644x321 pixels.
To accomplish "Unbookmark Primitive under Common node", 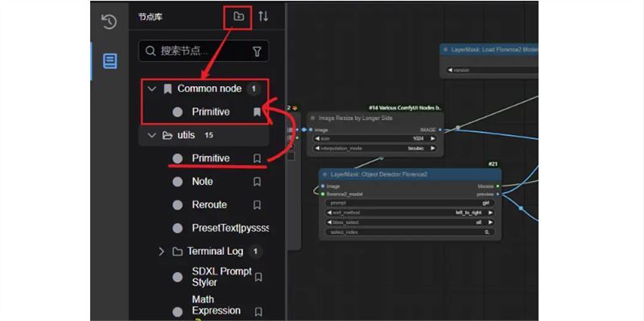I will 257,112.
